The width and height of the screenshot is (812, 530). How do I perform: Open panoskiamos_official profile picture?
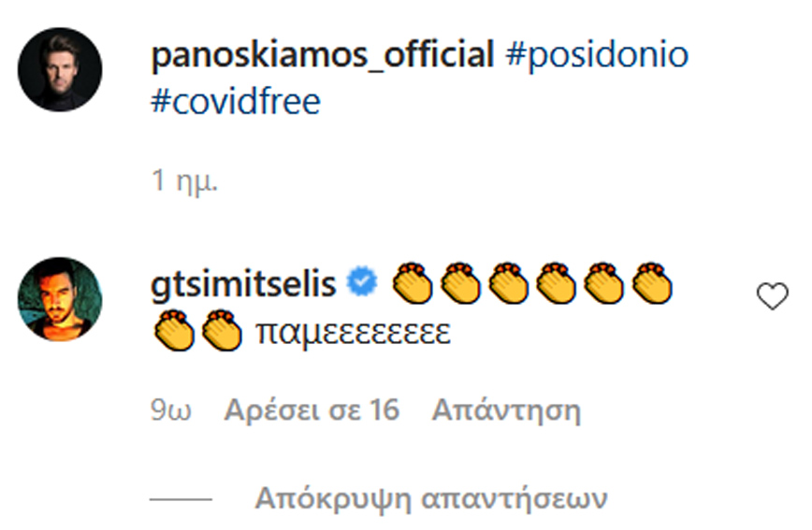[60, 69]
